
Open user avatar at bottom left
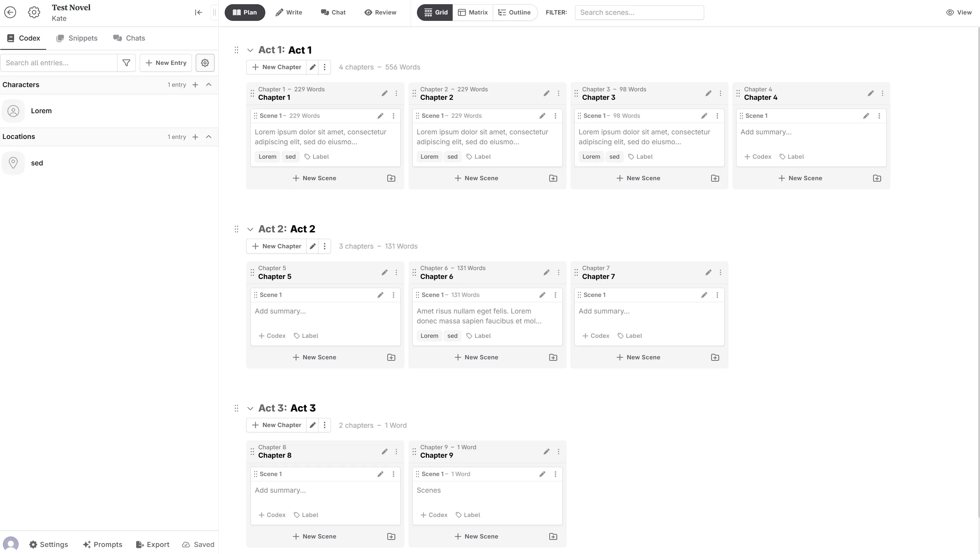(x=11, y=544)
